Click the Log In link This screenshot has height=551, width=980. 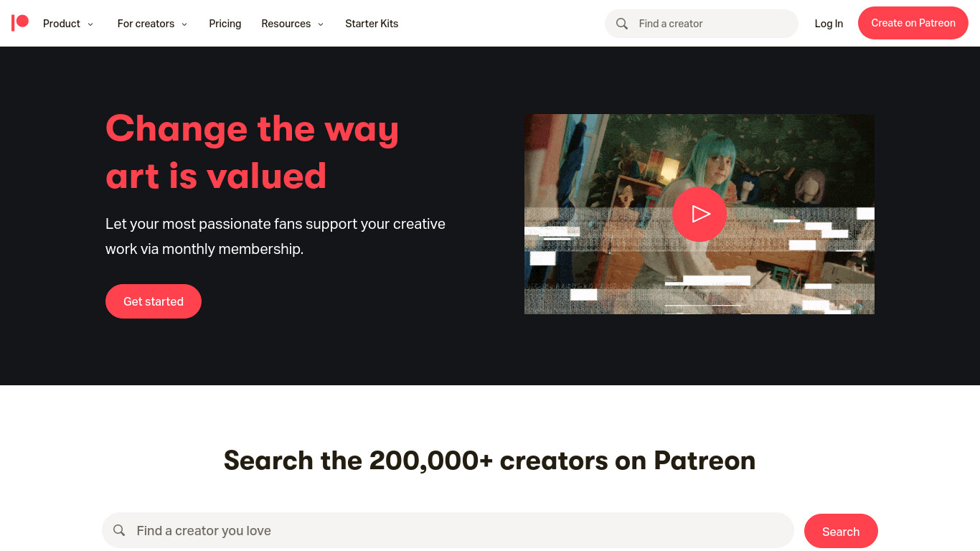[829, 24]
